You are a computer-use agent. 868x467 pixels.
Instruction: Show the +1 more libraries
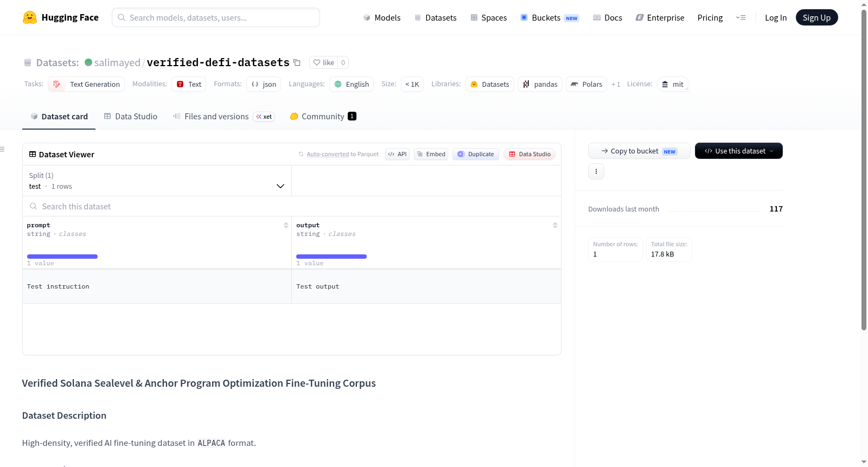tap(616, 84)
